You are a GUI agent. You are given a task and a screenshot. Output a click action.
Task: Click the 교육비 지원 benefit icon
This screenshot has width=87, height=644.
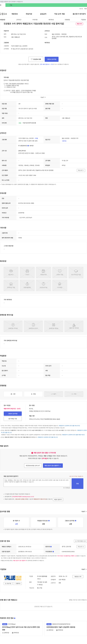click(x=60, y=272)
